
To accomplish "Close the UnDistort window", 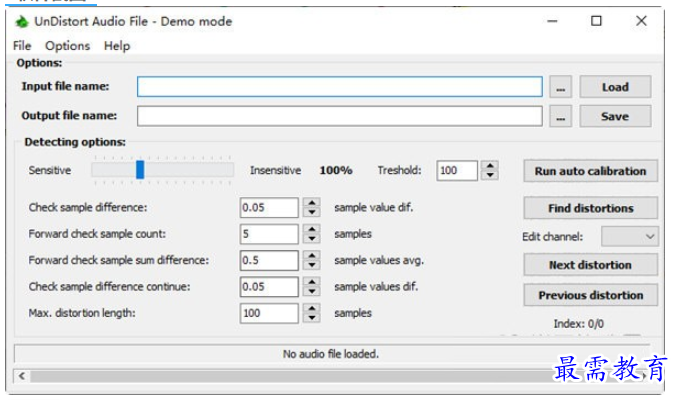I will 641,21.
